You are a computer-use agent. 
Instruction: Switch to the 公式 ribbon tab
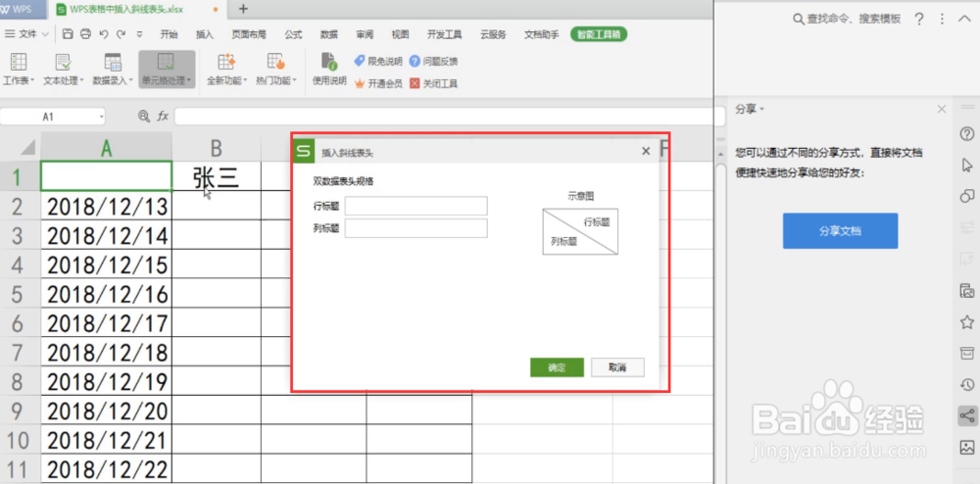[293, 34]
